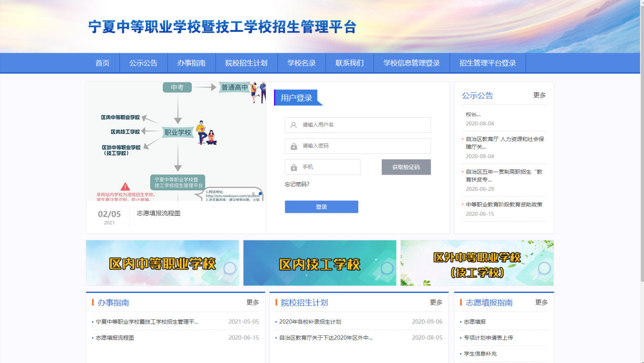Click the lock icon in the 手机 field
The image size is (644, 363).
pyautogui.click(x=294, y=167)
